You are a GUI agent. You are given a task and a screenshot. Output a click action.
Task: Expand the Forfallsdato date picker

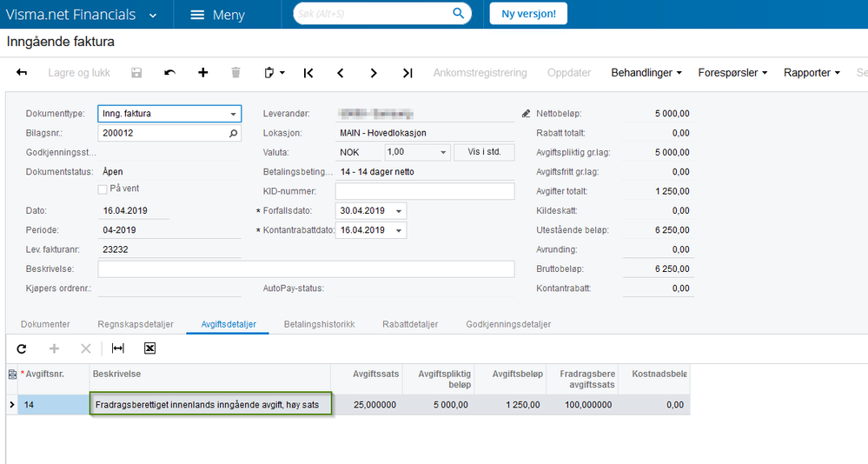click(399, 211)
